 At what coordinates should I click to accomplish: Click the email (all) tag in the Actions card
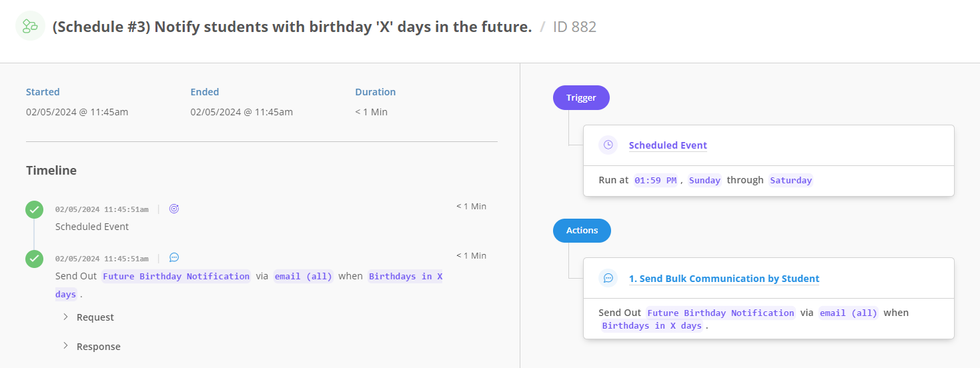848,313
